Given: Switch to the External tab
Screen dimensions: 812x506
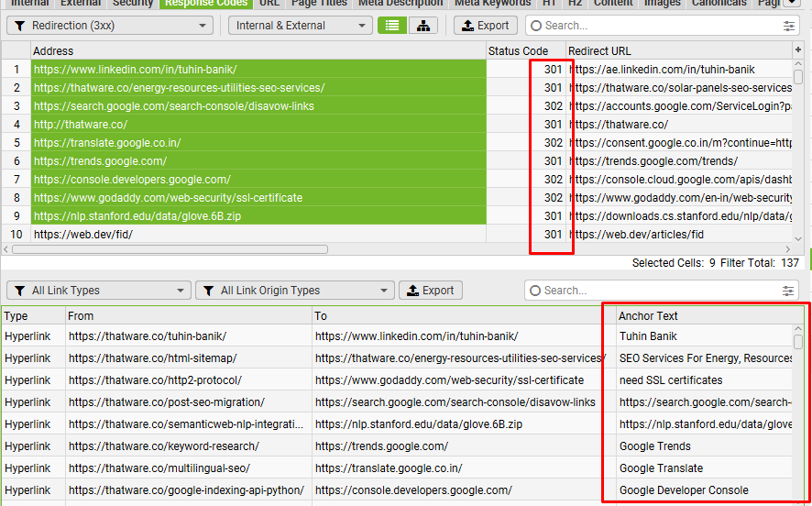Looking at the screenshot, I should point(81,3).
